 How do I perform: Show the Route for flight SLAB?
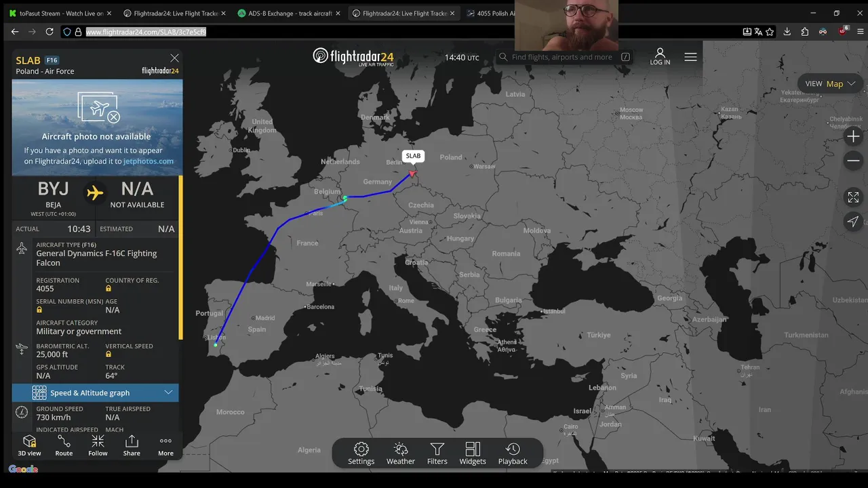click(x=64, y=446)
